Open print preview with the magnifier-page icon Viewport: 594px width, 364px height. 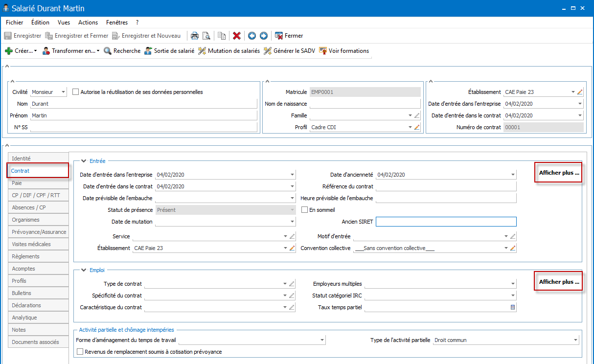tap(206, 36)
